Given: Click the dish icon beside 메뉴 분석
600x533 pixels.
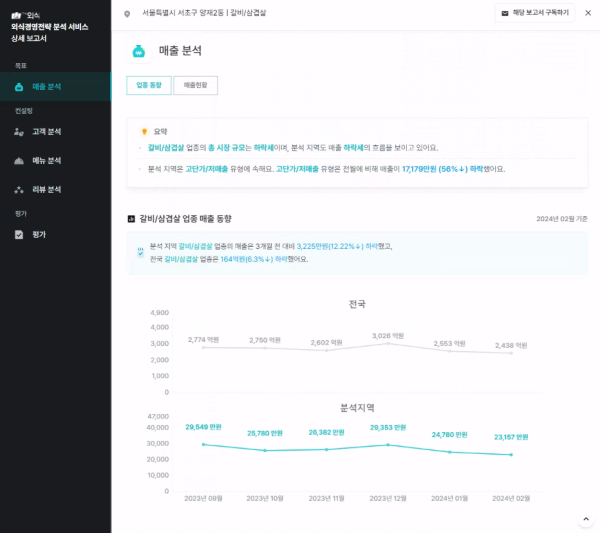Looking at the screenshot, I should click(19, 161).
